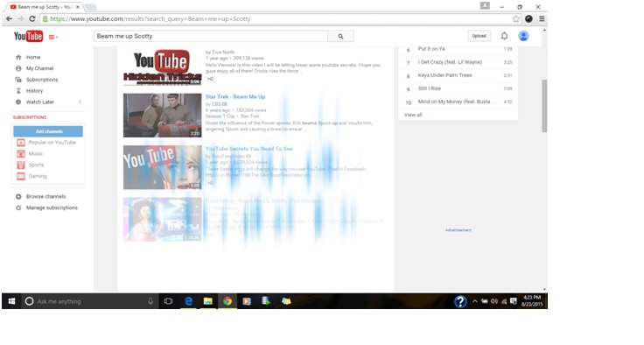The height and width of the screenshot is (345, 644).
Task: Open the notifications bell
Action: point(504,36)
